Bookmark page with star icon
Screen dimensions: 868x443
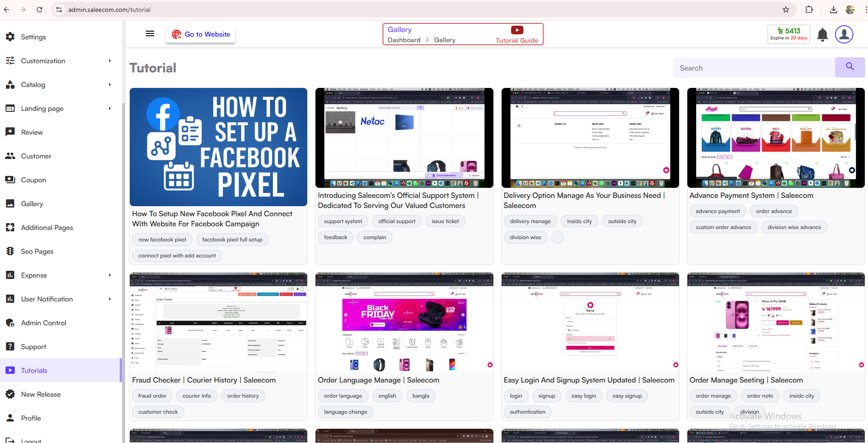pos(786,10)
